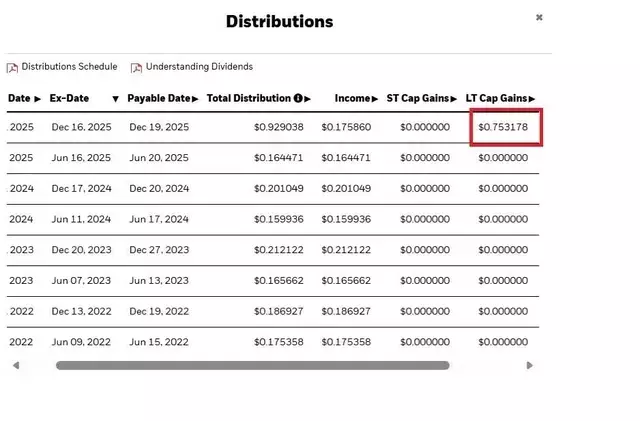
Task: Click the PDF icon beside Distributions Schedule
Action: click(x=13, y=68)
